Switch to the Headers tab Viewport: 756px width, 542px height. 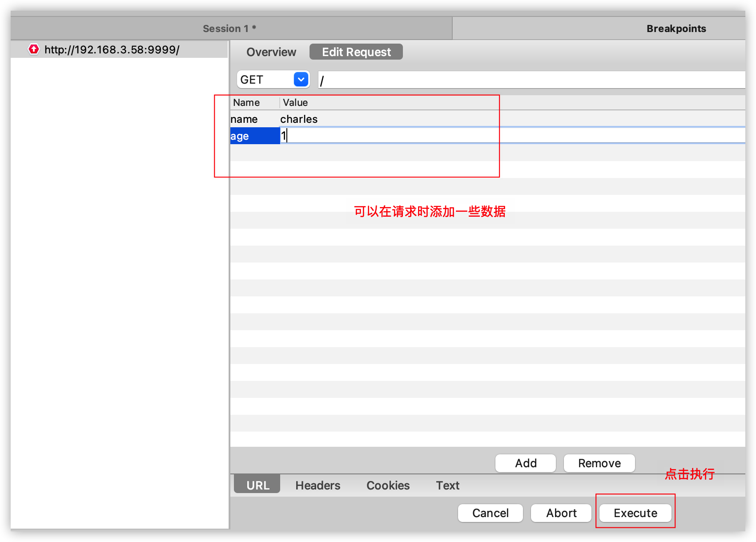[318, 485]
